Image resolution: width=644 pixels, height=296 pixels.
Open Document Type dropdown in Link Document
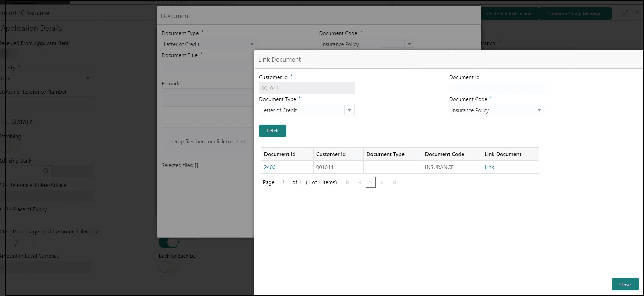click(x=349, y=110)
